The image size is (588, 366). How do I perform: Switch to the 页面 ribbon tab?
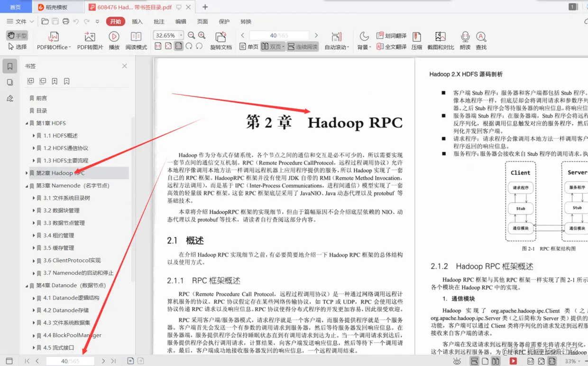click(x=202, y=21)
